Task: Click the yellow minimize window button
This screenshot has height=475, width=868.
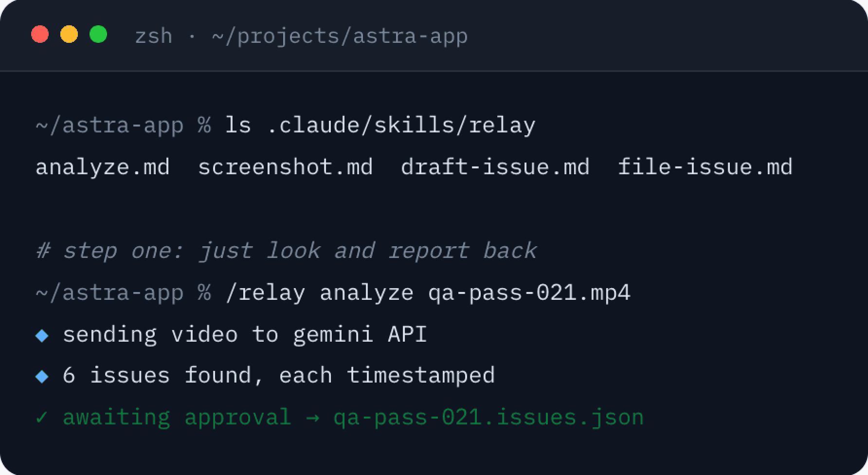Action: click(x=69, y=35)
